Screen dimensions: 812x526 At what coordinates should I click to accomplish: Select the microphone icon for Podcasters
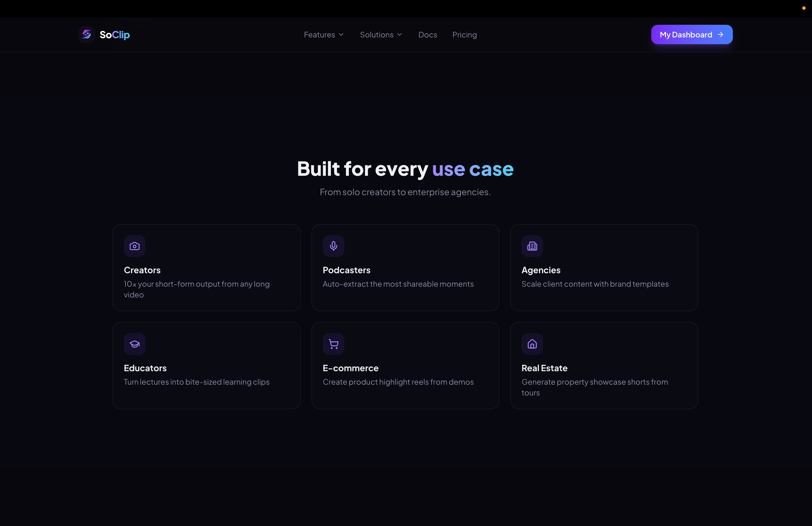(333, 246)
